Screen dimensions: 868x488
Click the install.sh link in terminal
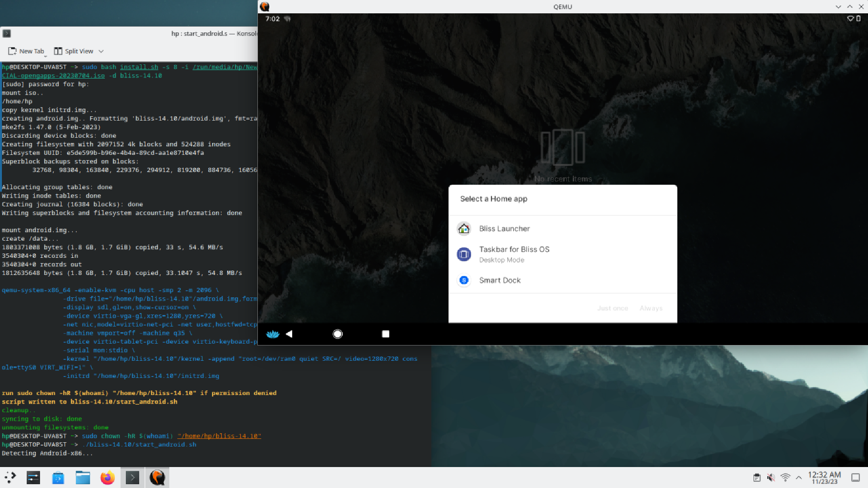click(139, 67)
